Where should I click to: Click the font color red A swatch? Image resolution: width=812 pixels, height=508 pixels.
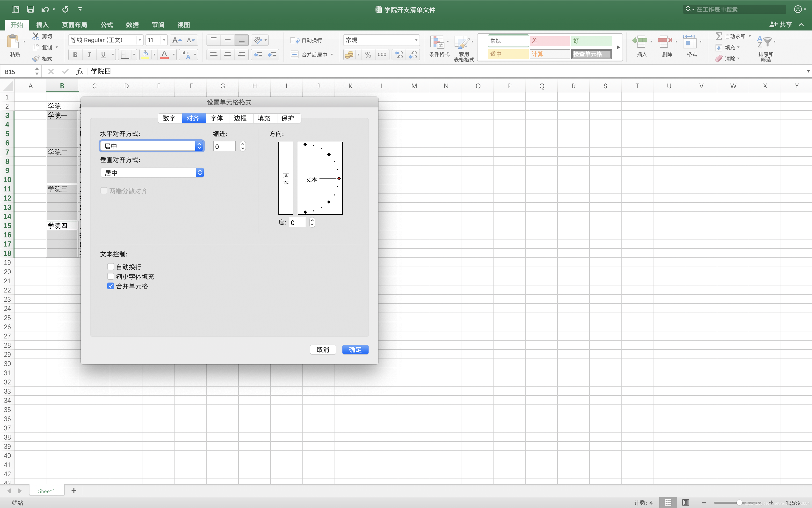pyautogui.click(x=164, y=54)
